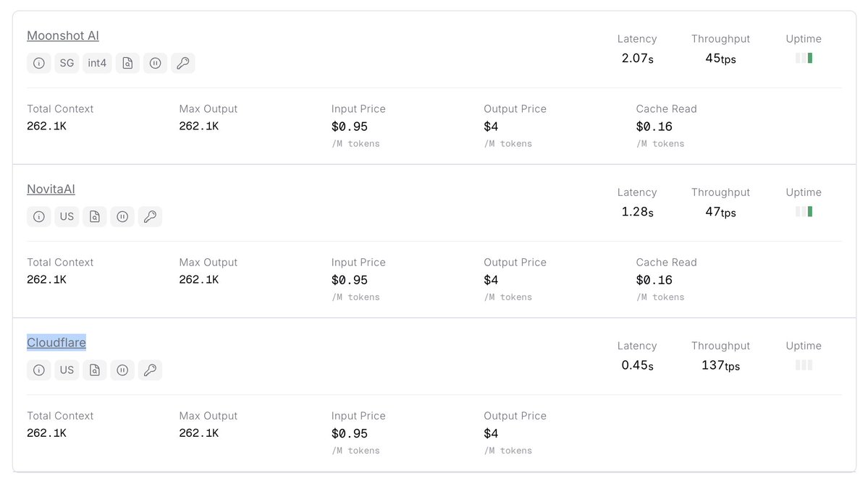This screenshot has height=486, width=868.
Task: Click the int4 quantization badge for Moonshot AI
Action: pos(97,63)
